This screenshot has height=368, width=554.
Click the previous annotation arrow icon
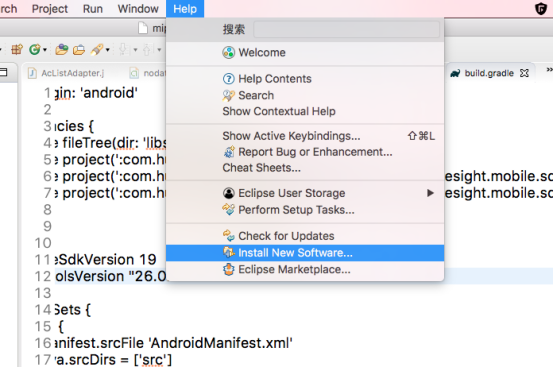click(x=147, y=50)
